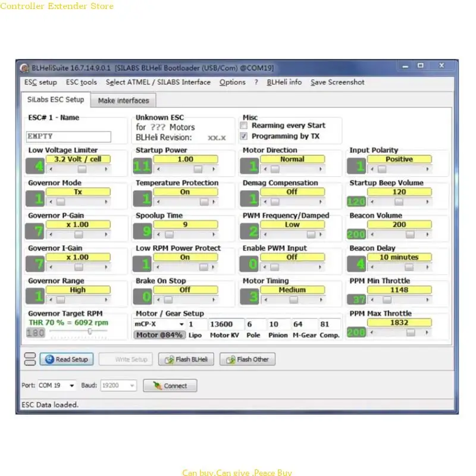
Task: Click right arrow of Governor Mode slider
Action: [106, 202]
